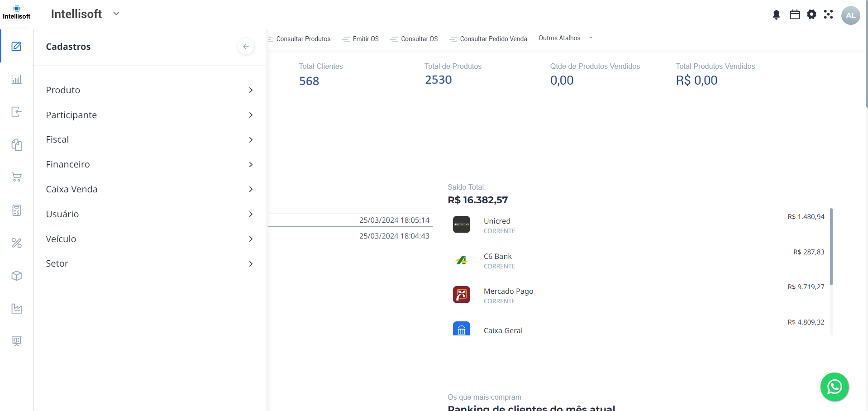The width and height of the screenshot is (868, 411).
Task: Open the settings gear icon
Action: (812, 14)
